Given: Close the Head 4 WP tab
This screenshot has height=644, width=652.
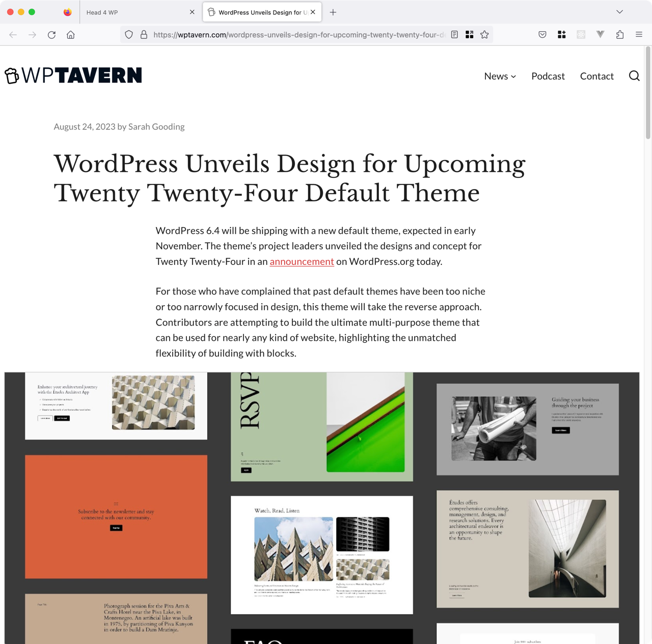Looking at the screenshot, I should coord(192,12).
